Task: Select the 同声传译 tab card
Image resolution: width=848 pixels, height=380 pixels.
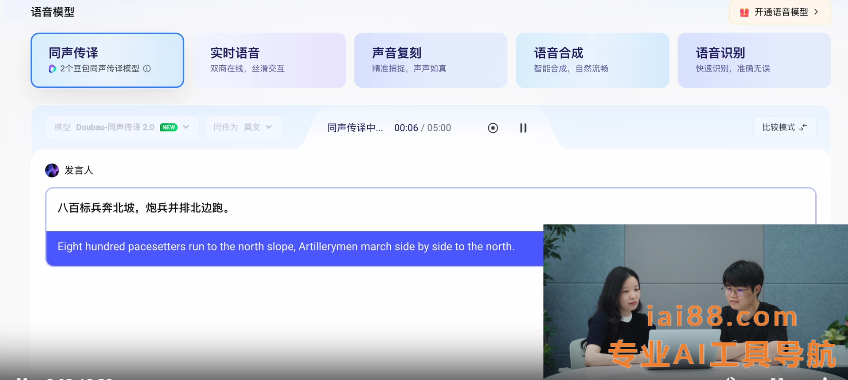Action: click(107, 60)
